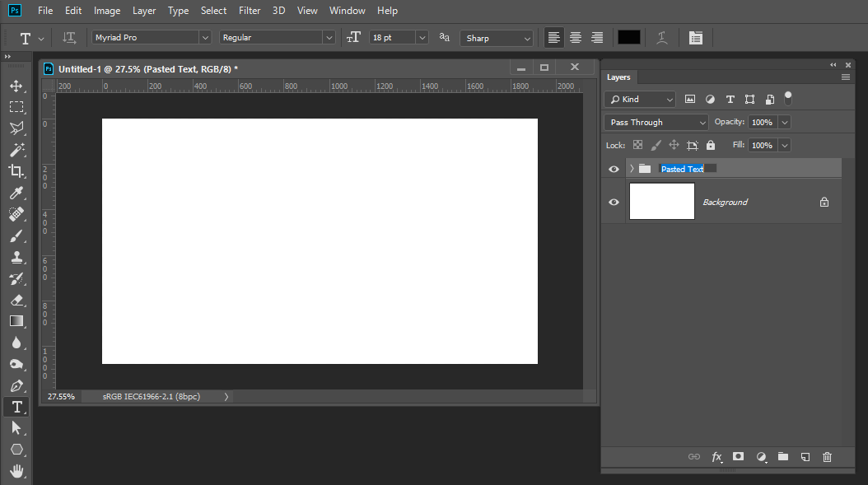Turn off the layer filtering switch
868x485 pixels.
click(787, 98)
